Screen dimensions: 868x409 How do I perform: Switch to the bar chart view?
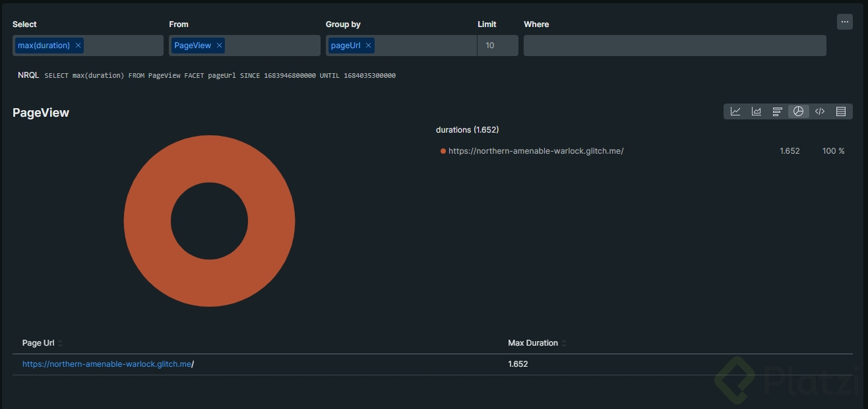coord(778,111)
